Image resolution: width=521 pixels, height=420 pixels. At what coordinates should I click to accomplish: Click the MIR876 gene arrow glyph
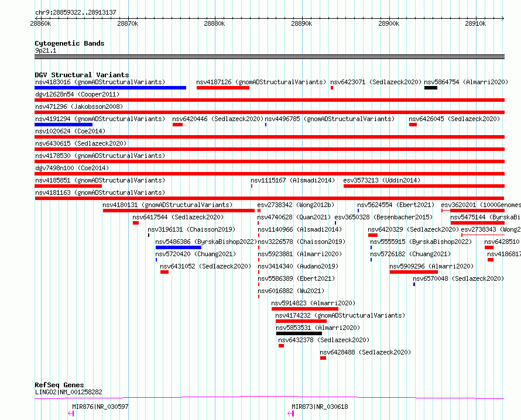click(71, 414)
